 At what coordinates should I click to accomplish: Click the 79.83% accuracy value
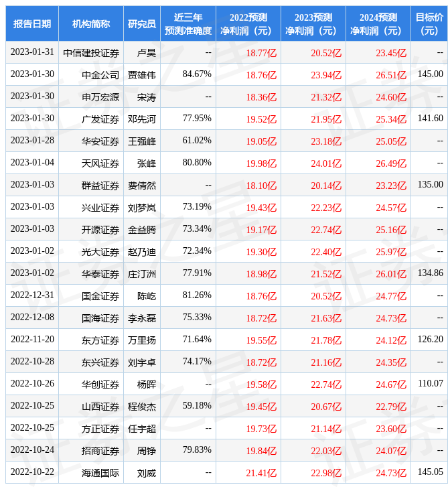pos(197,450)
